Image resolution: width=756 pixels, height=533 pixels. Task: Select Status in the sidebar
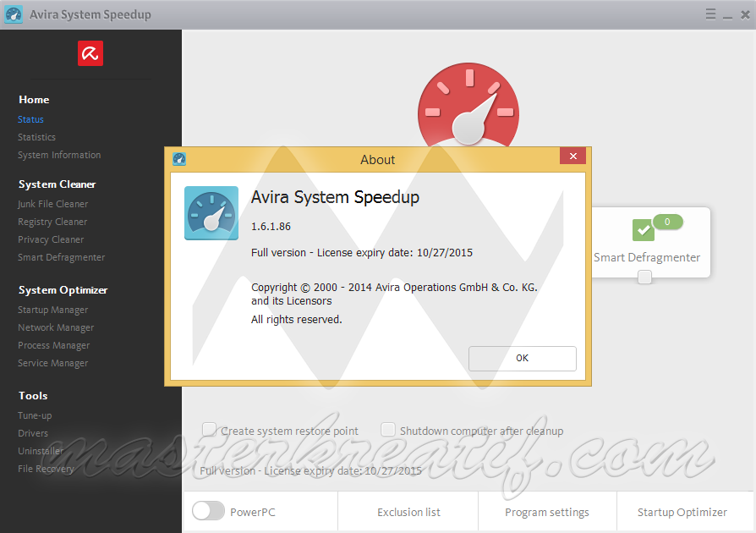point(30,119)
